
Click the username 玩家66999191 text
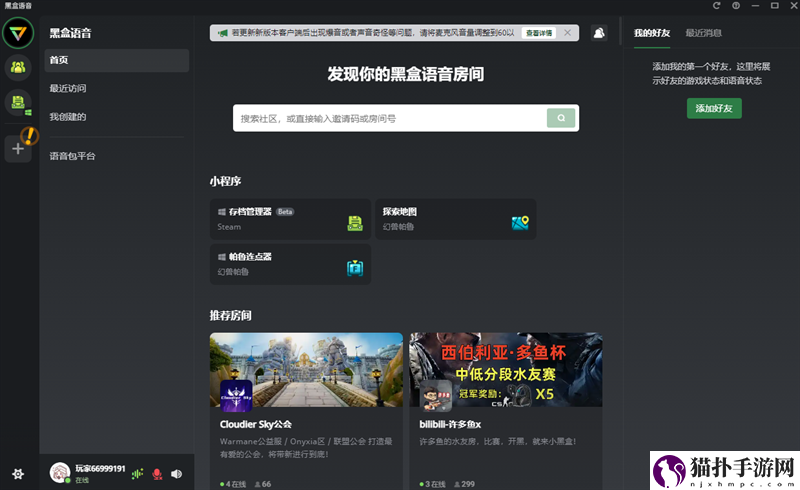pos(100,469)
